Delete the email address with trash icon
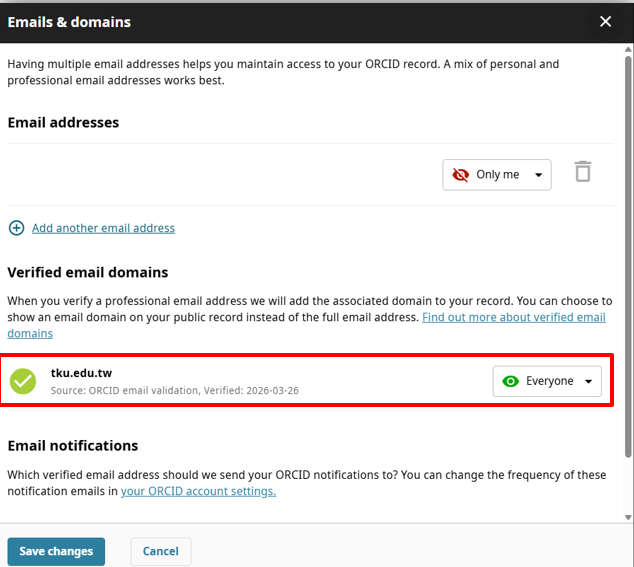 click(583, 172)
